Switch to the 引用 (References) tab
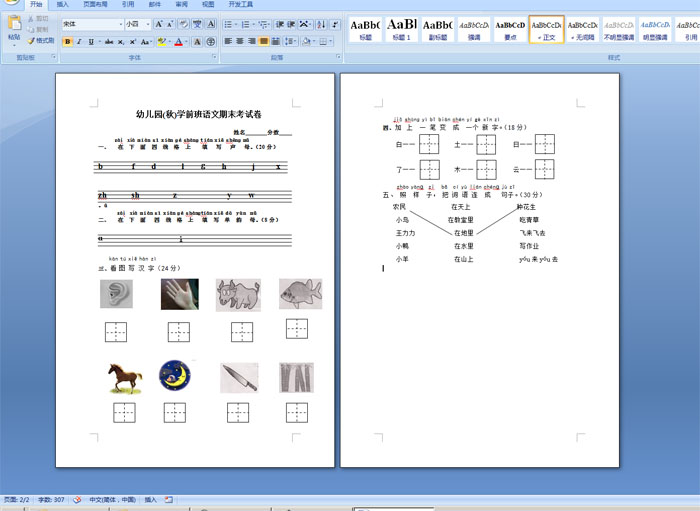Viewport: 700px width, 511px height. click(x=128, y=4)
